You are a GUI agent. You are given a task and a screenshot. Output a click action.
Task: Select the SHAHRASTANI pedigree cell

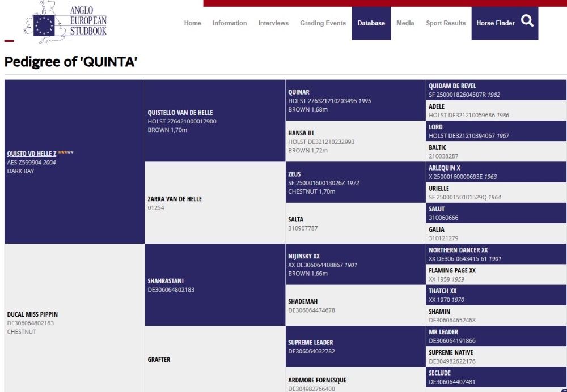coord(215,285)
